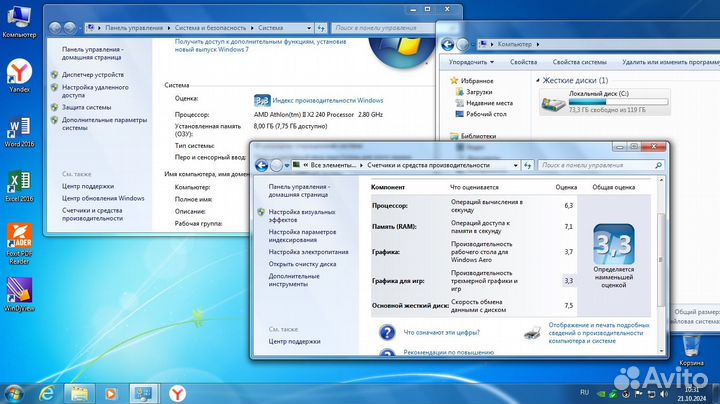
Task: Select the Локальный диск (C:) drive
Action: [605, 101]
